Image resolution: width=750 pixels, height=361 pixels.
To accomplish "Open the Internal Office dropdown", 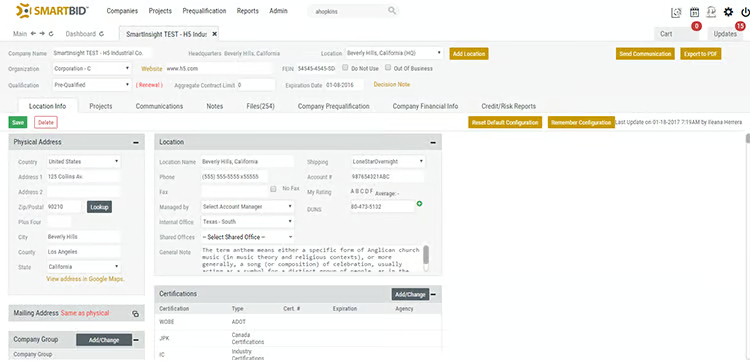I will pos(248,222).
